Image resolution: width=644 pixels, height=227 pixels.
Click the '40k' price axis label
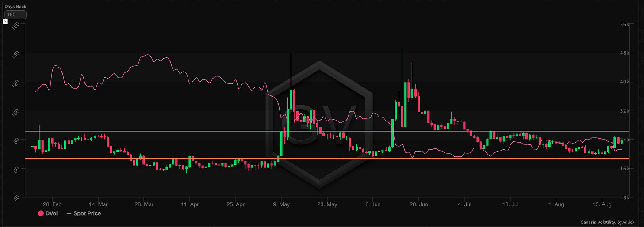click(x=625, y=82)
